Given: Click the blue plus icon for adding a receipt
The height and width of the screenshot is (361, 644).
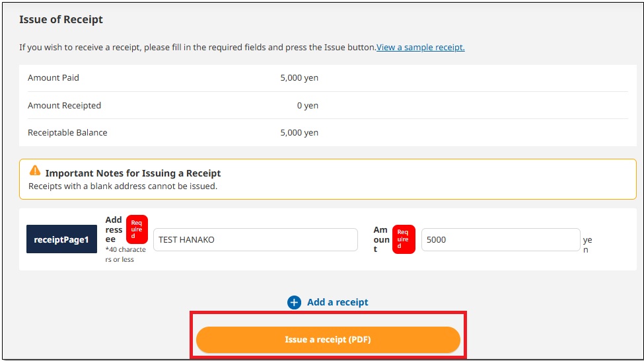Looking at the screenshot, I should click(x=294, y=302).
